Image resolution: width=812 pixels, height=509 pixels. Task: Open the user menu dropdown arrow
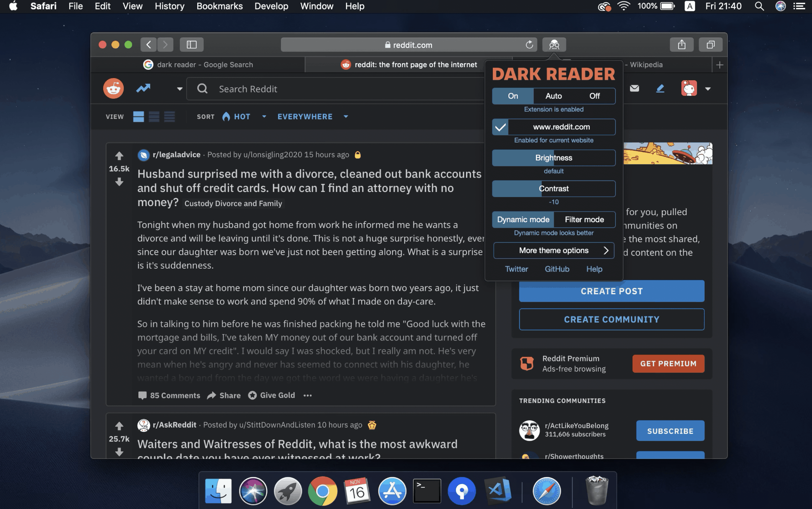pyautogui.click(x=708, y=89)
